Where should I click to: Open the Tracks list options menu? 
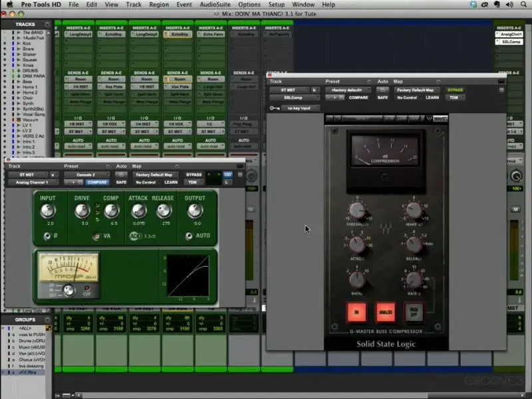click(x=47, y=25)
